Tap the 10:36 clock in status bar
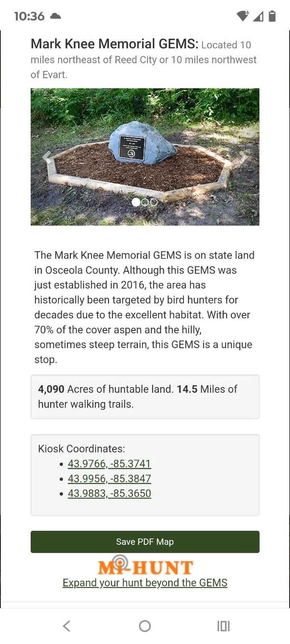The height and width of the screenshot is (644, 290). pyautogui.click(x=29, y=16)
